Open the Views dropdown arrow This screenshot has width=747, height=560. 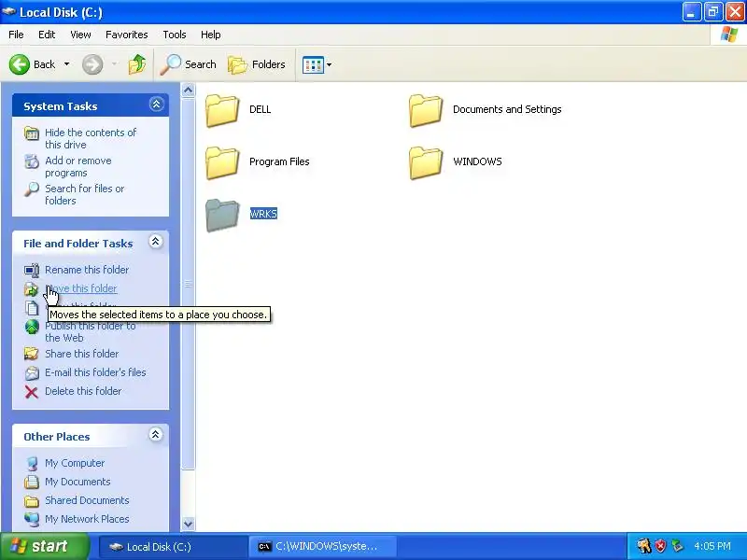click(329, 64)
